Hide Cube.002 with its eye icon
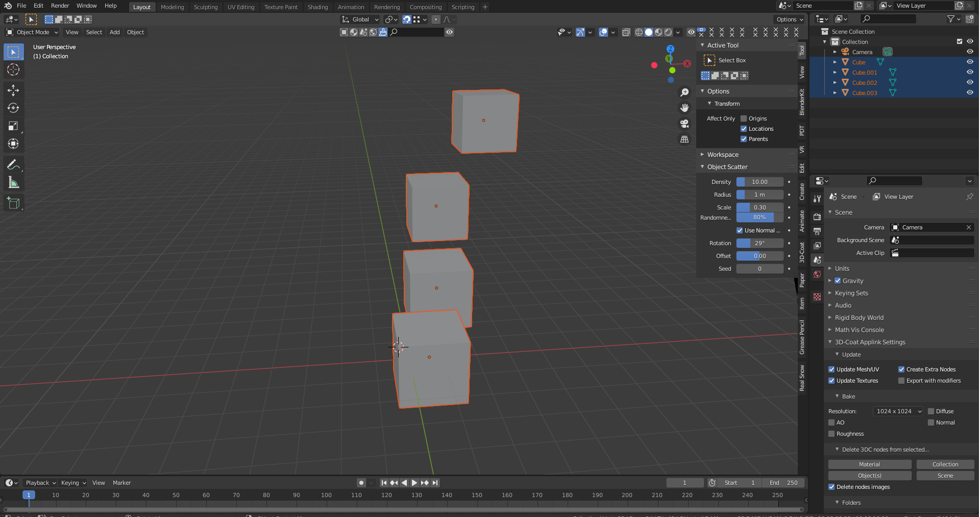The width and height of the screenshot is (980, 517). (970, 82)
